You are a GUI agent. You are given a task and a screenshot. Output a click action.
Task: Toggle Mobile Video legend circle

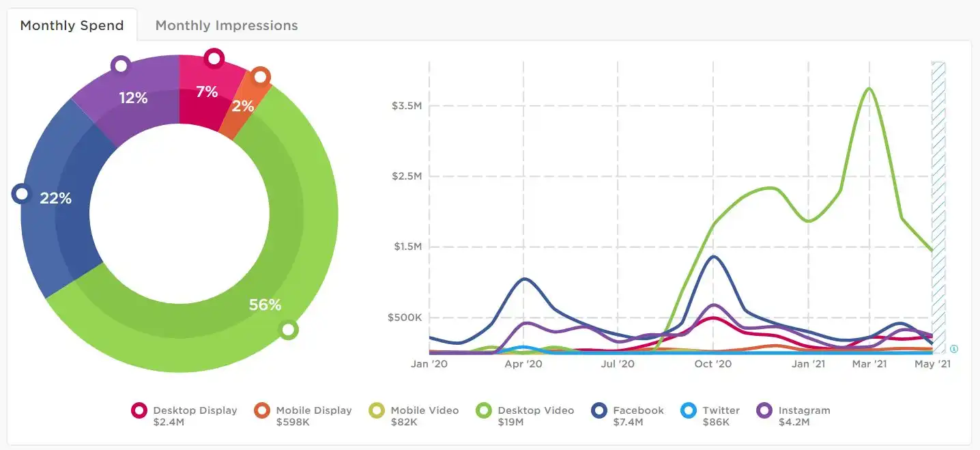pos(377,410)
